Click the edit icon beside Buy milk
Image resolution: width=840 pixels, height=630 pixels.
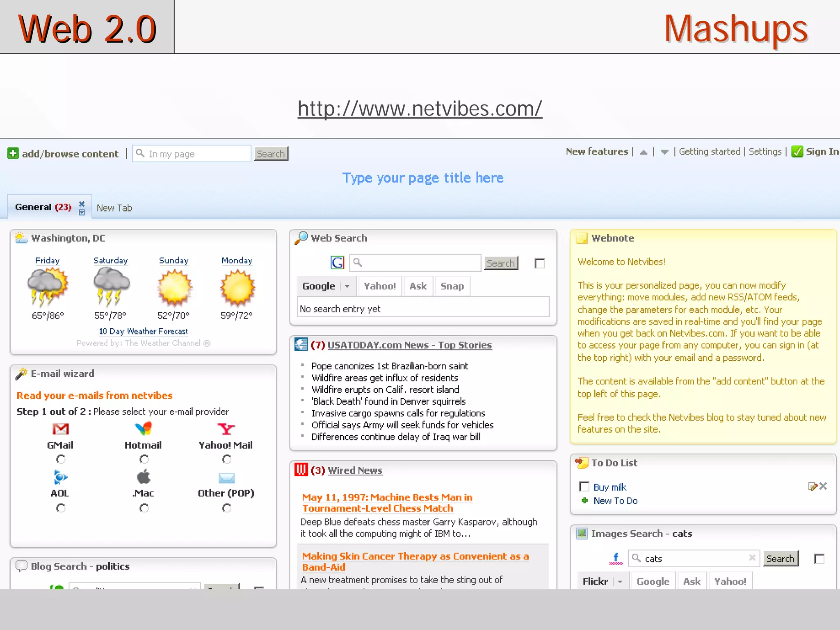pos(812,487)
